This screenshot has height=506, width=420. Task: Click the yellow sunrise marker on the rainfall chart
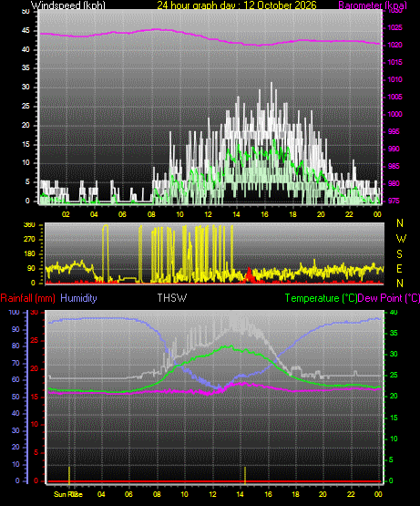(69, 475)
